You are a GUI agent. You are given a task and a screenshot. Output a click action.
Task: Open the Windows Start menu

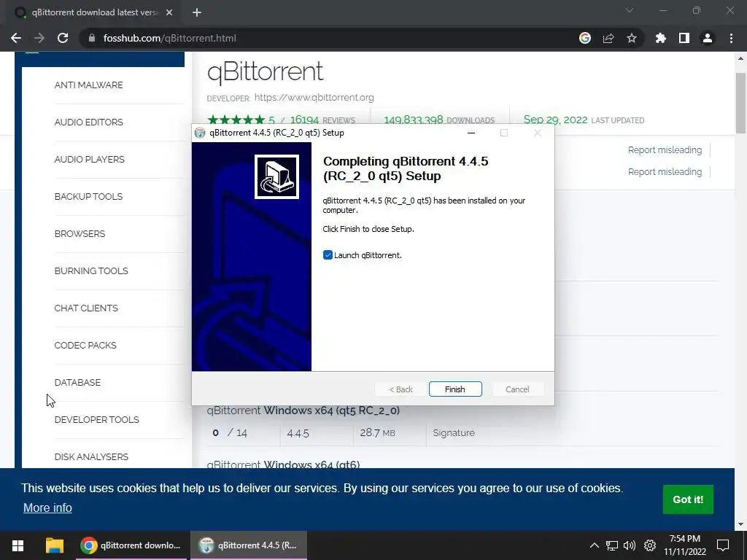pyautogui.click(x=18, y=545)
